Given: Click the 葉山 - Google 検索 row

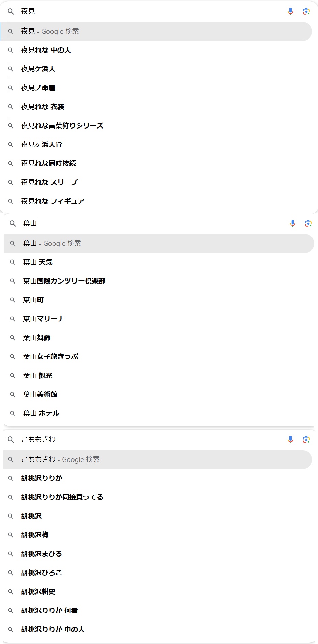Looking at the screenshot, I should pyautogui.click(x=159, y=243).
